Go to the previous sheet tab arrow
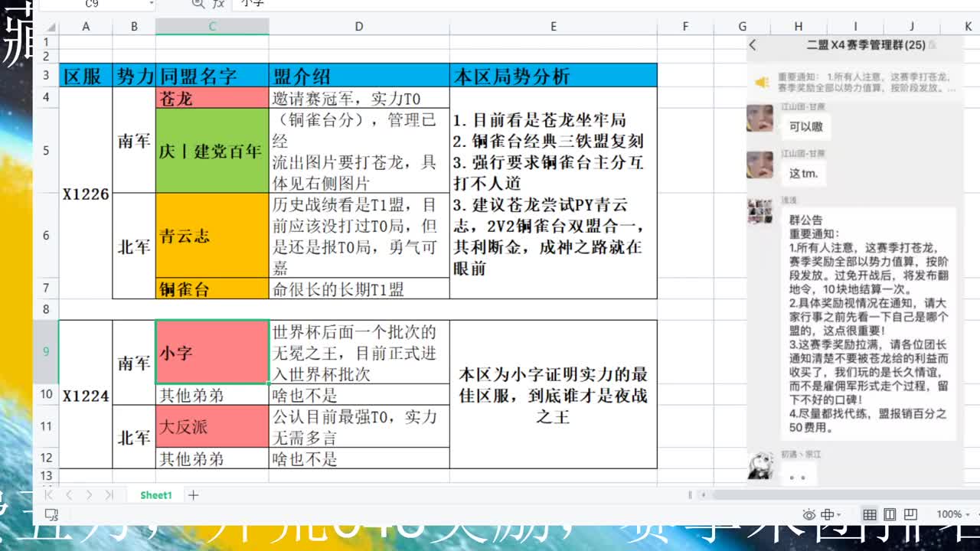This screenshot has height=551, width=980. (x=70, y=495)
